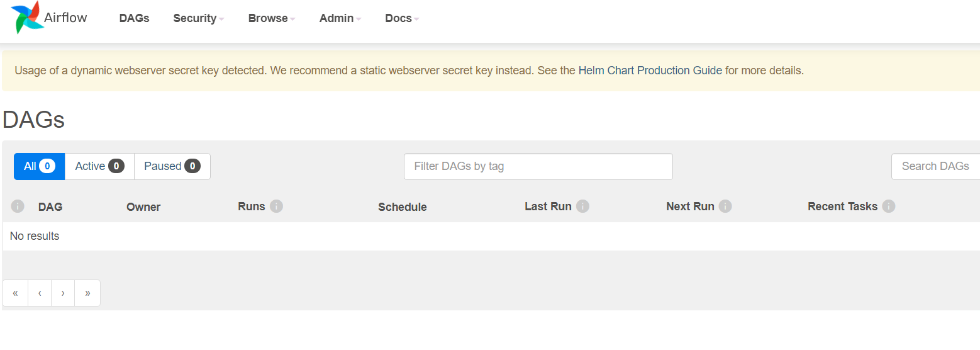The width and height of the screenshot is (980, 350).
Task: Go to next page of results
Action: click(63, 293)
